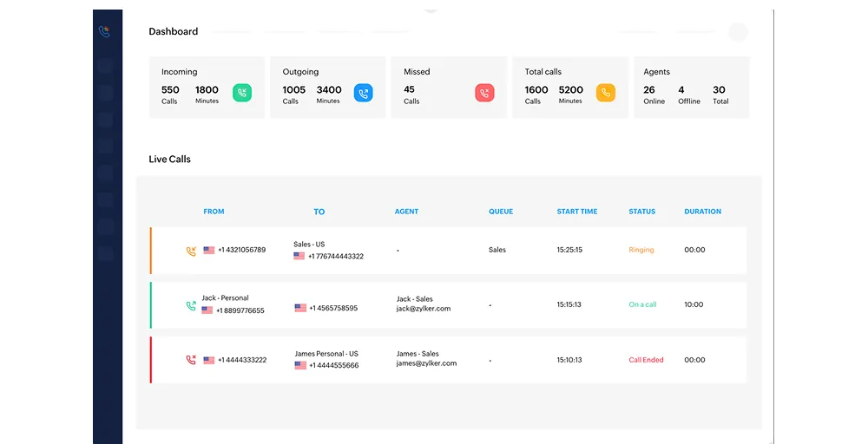
Task: Select the Jack - Personal caller label
Action: coord(226,298)
